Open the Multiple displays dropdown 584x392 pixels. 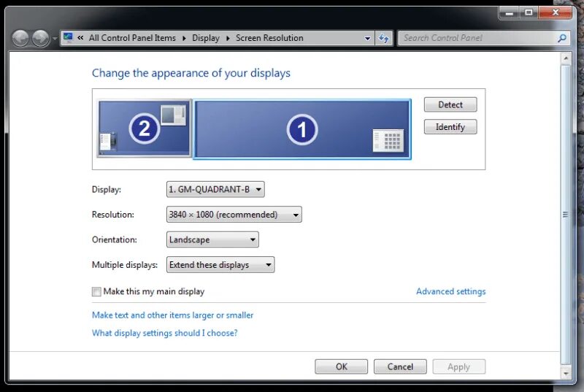click(220, 265)
